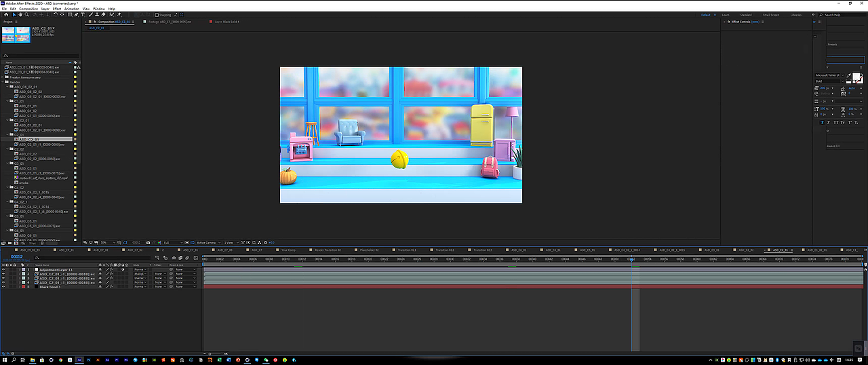Viewport: 868px width, 365px height.
Task: Select the Rectangle shape tool
Action: (x=69, y=14)
